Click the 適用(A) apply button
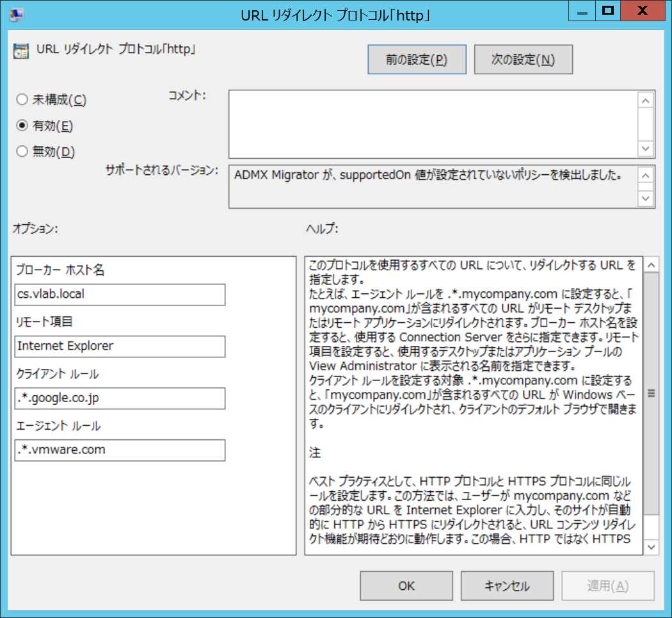 point(608,586)
